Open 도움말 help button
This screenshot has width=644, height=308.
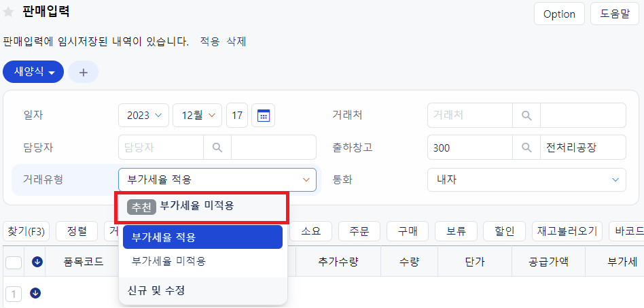614,14
